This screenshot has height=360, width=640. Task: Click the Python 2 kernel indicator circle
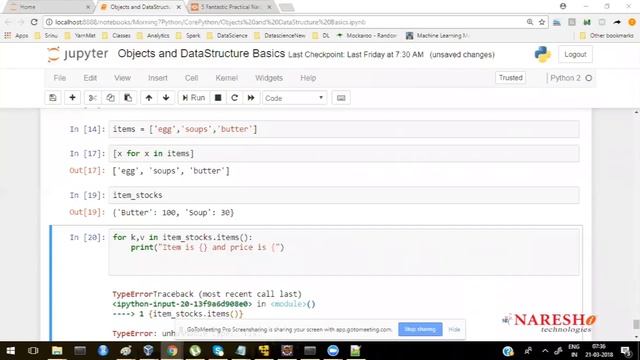[x=589, y=78]
